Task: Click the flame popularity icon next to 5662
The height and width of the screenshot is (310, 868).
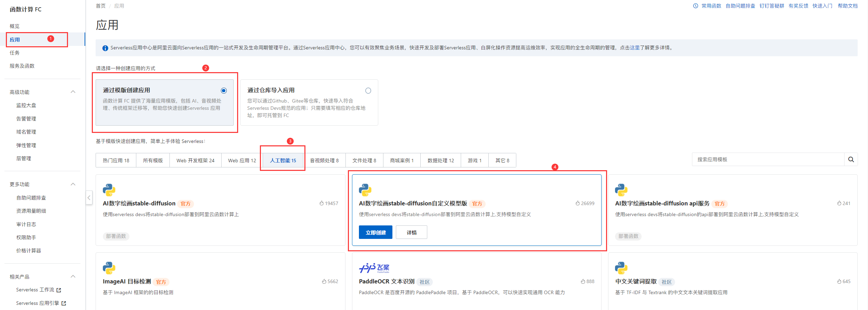Action: pyautogui.click(x=324, y=281)
